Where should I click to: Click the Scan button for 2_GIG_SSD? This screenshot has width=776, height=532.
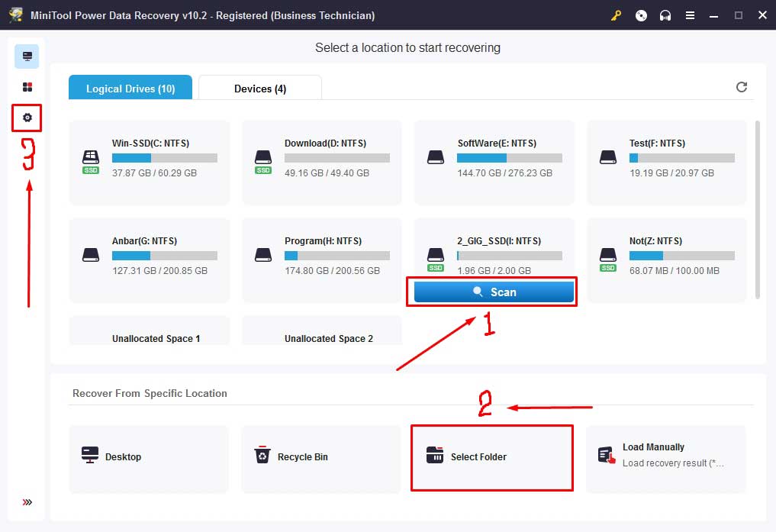point(494,292)
